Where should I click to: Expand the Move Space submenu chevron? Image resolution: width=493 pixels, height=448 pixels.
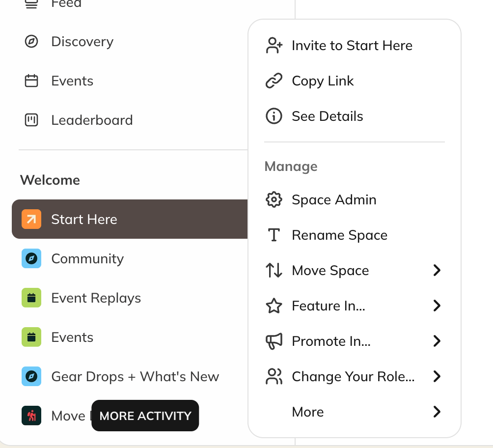pos(437,270)
